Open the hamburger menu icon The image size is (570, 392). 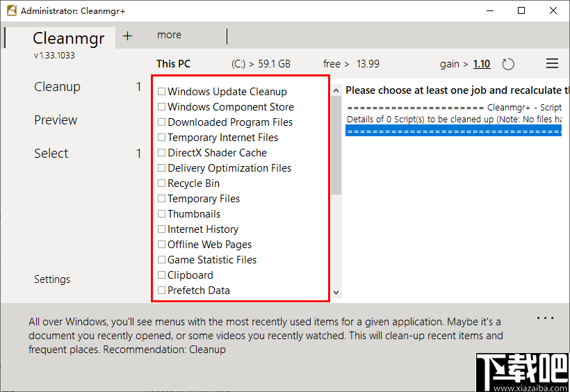(552, 64)
